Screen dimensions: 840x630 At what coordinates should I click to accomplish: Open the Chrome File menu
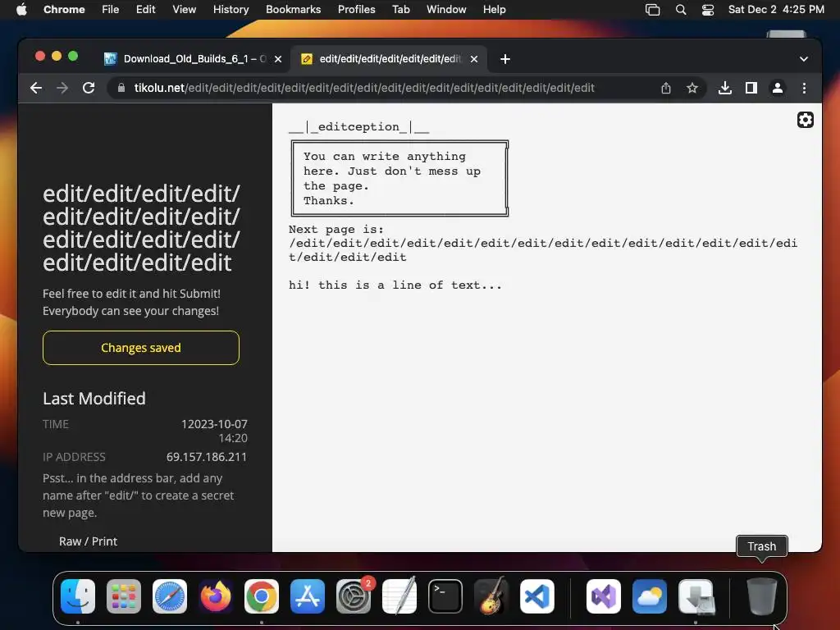[111, 10]
